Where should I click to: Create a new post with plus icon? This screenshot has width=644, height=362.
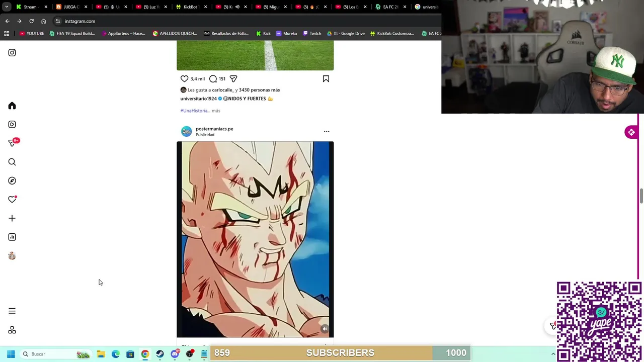coord(12,218)
